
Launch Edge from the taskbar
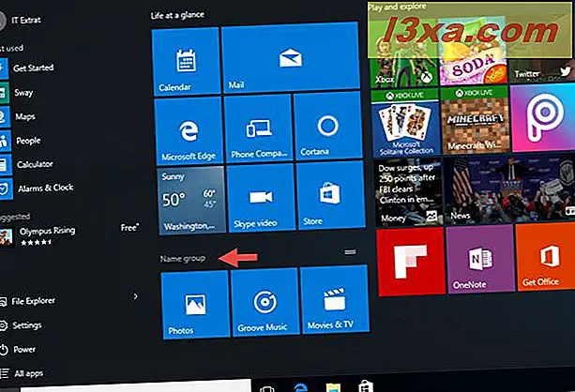(300, 387)
